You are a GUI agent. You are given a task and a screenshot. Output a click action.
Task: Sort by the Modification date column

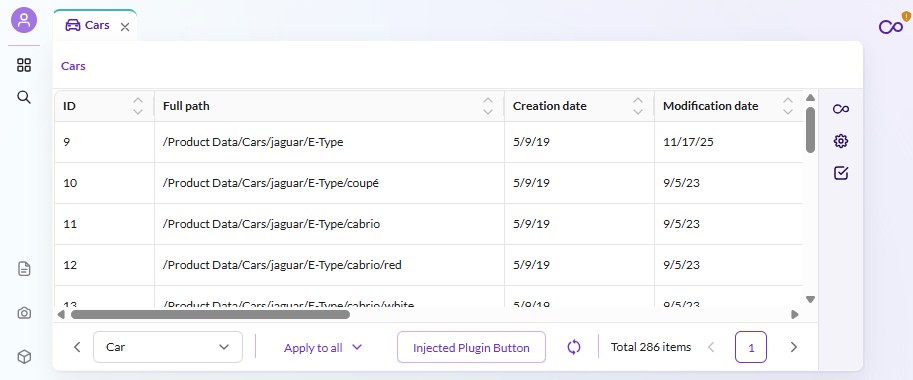point(788,106)
